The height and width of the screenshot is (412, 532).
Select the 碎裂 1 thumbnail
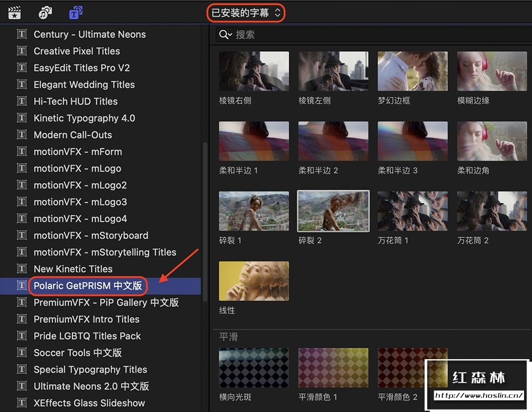[x=254, y=211]
